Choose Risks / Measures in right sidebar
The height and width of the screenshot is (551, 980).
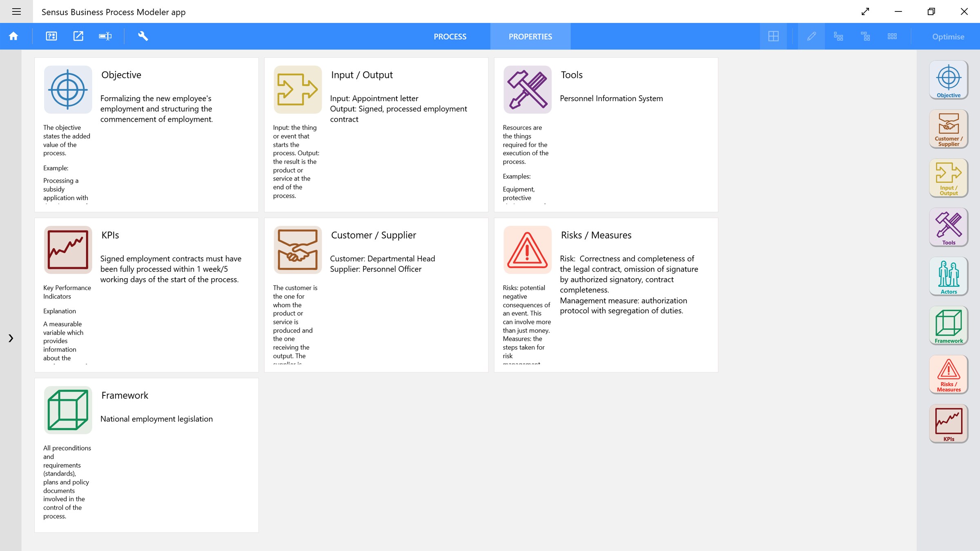click(948, 375)
